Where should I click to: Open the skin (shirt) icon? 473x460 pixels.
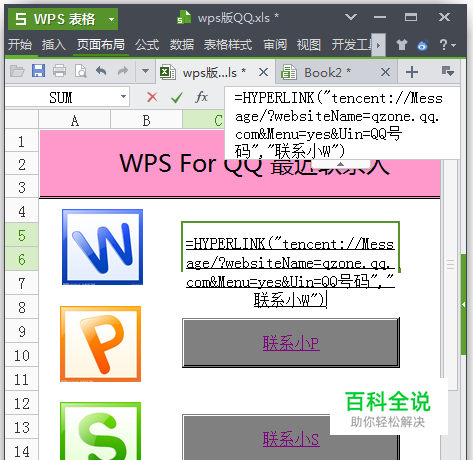pyautogui.click(x=402, y=45)
